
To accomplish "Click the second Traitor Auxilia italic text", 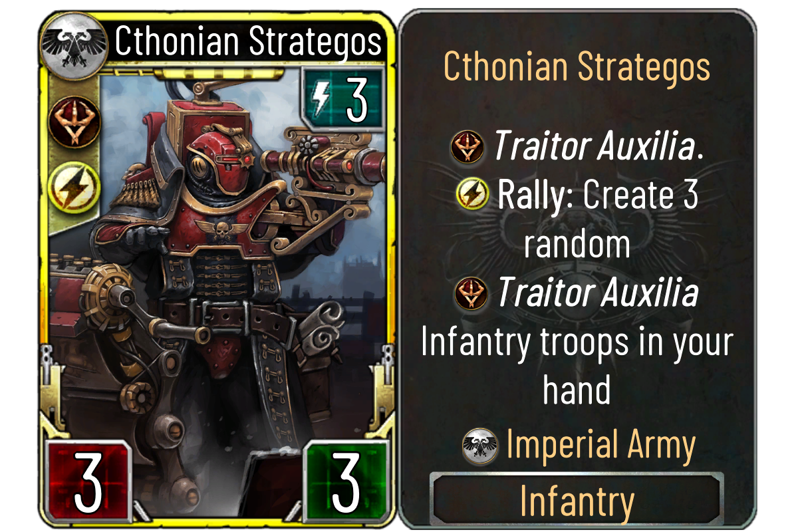I will click(x=597, y=293).
